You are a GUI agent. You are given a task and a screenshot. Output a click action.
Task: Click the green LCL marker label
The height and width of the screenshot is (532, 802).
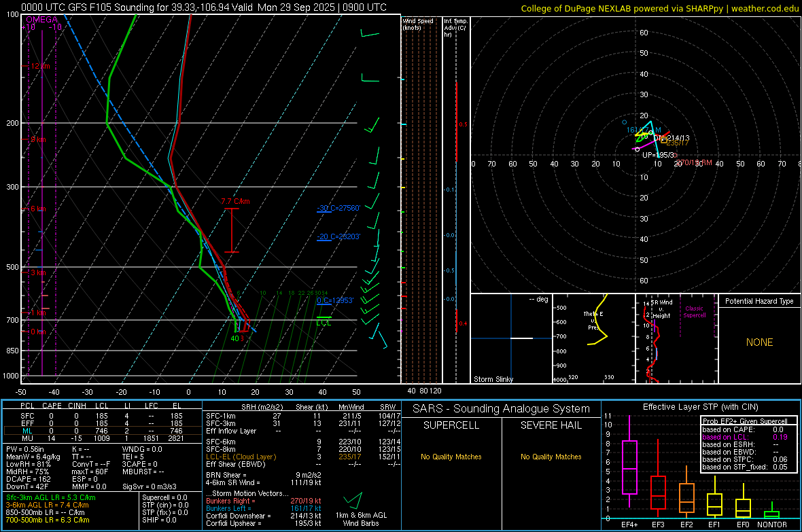tap(324, 323)
